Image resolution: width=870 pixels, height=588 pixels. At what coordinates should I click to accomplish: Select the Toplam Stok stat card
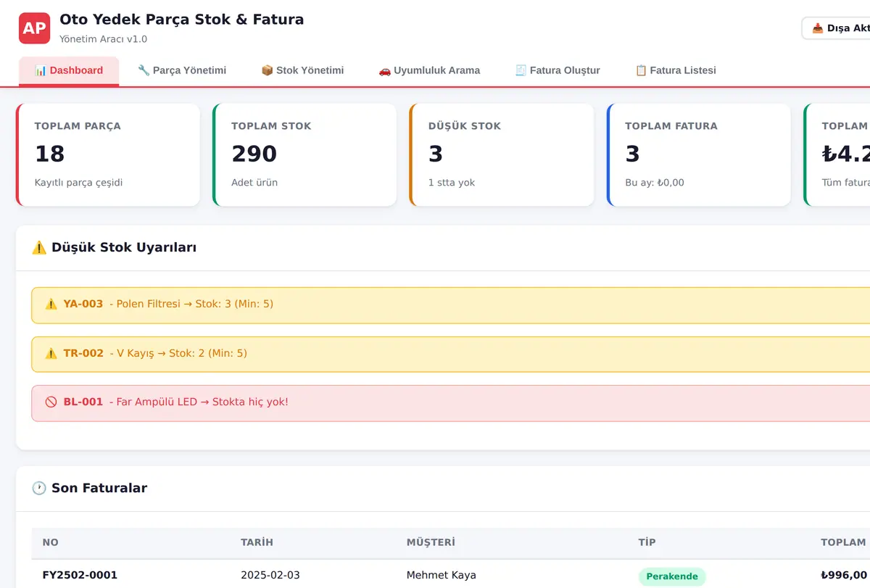[304, 154]
